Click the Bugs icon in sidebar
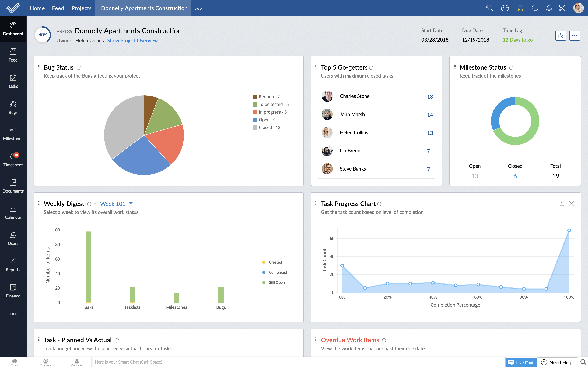This screenshot has width=588, height=367. 13,107
